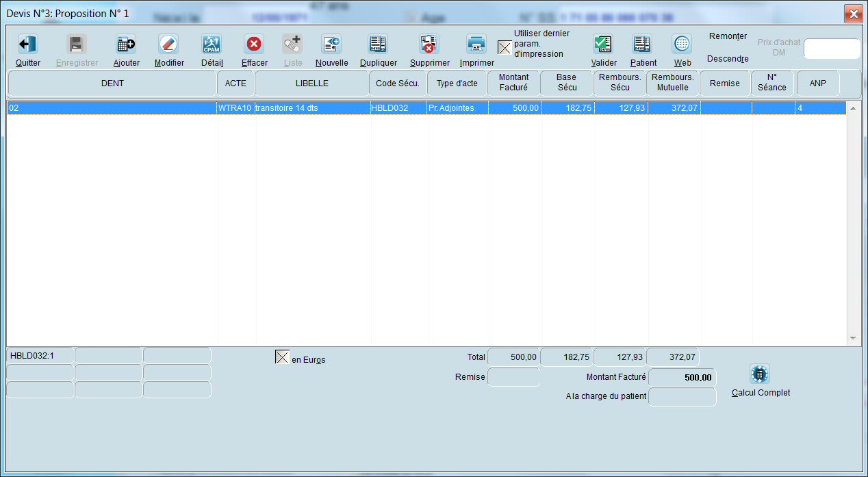Image resolution: width=868 pixels, height=477 pixels.
Task: Click the Quitter exit icon
Action: click(x=27, y=45)
